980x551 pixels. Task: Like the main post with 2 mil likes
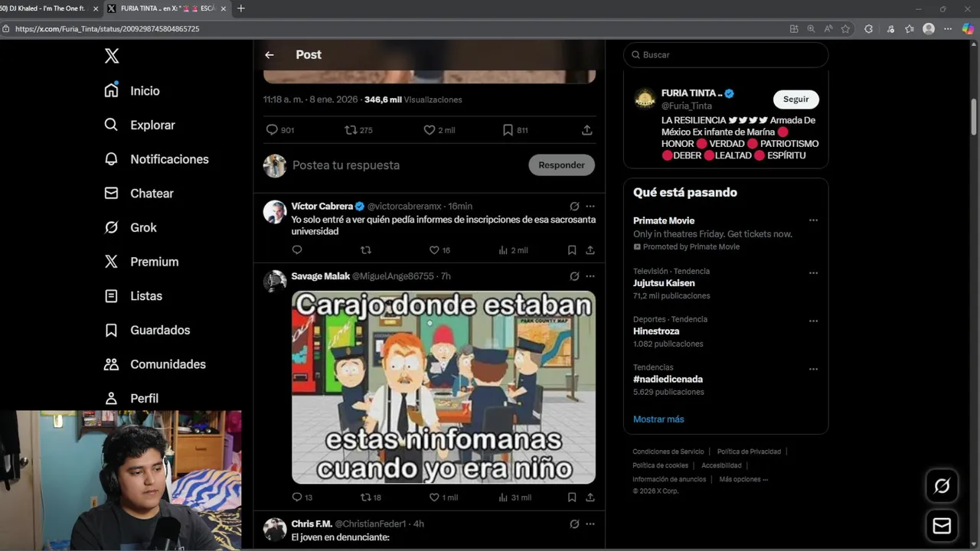(x=439, y=130)
